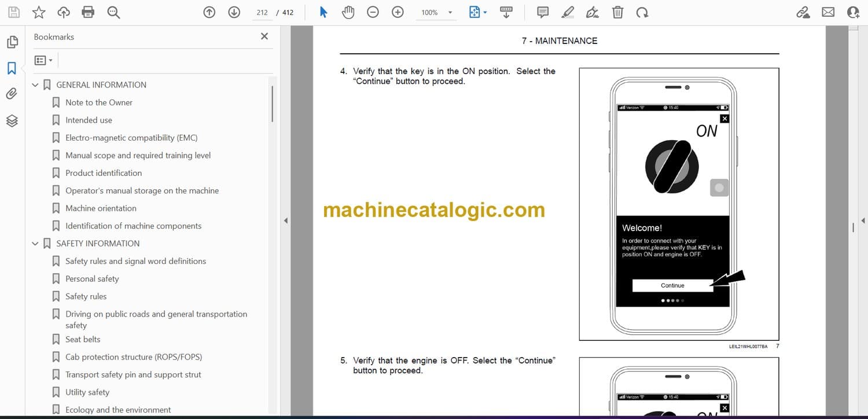
Task: Open the Seat belts bookmark
Action: point(82,339)
